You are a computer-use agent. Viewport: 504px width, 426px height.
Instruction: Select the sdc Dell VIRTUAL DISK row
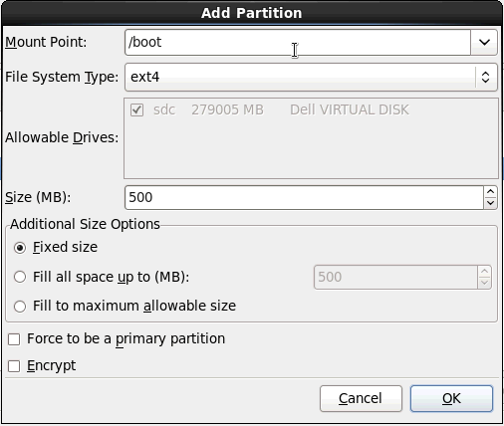coord(311,109)
